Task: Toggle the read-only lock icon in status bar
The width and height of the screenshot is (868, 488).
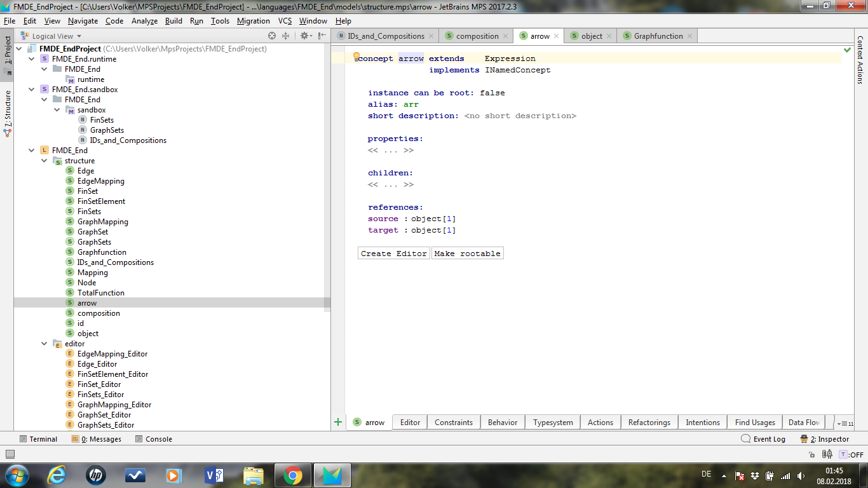Action: 812,455
